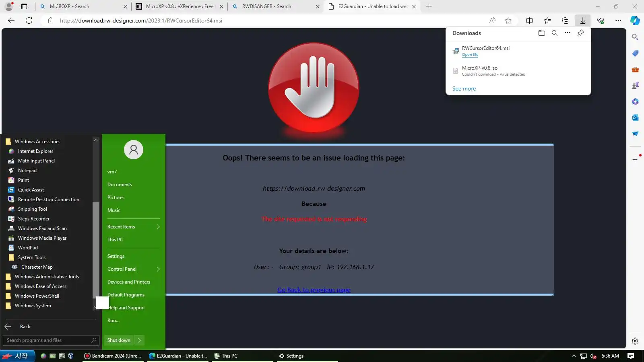
Task: Switch to the MicroXP v0.8 eXPerience tab
Action: coord(179,6)
